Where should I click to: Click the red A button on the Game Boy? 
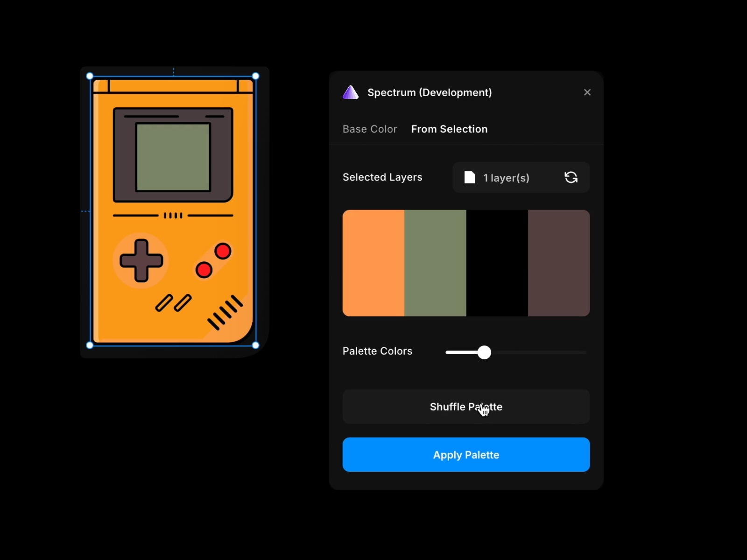click(223, 252)
